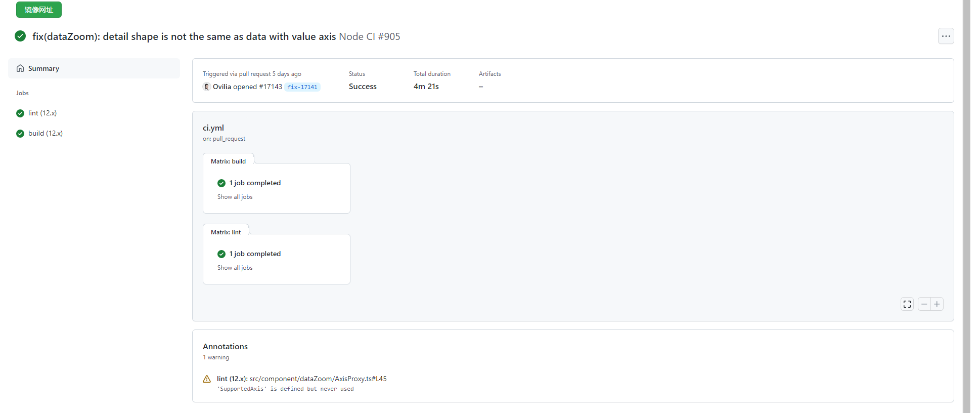
Task: Click the Success status value
Action: [363, 87]
